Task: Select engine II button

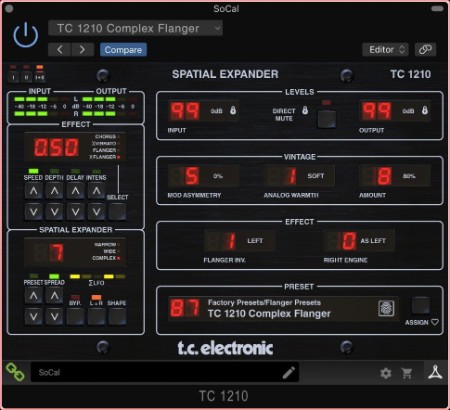Action: tap(26, 77)
